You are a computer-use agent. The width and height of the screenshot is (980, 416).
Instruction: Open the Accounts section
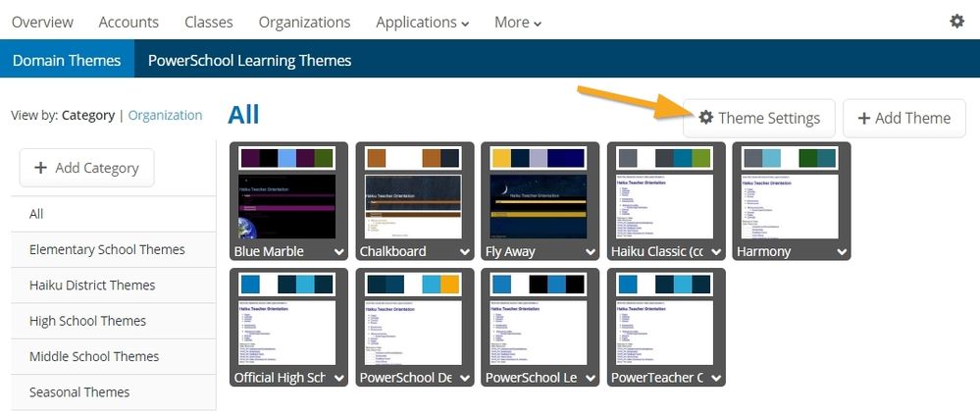pyautogui.click(x=129, y=22)
